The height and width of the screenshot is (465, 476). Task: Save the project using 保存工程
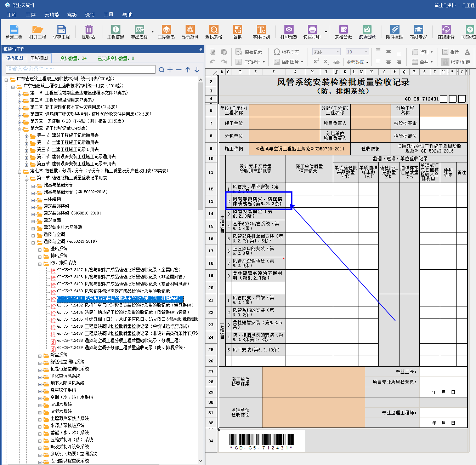point(61,32)
